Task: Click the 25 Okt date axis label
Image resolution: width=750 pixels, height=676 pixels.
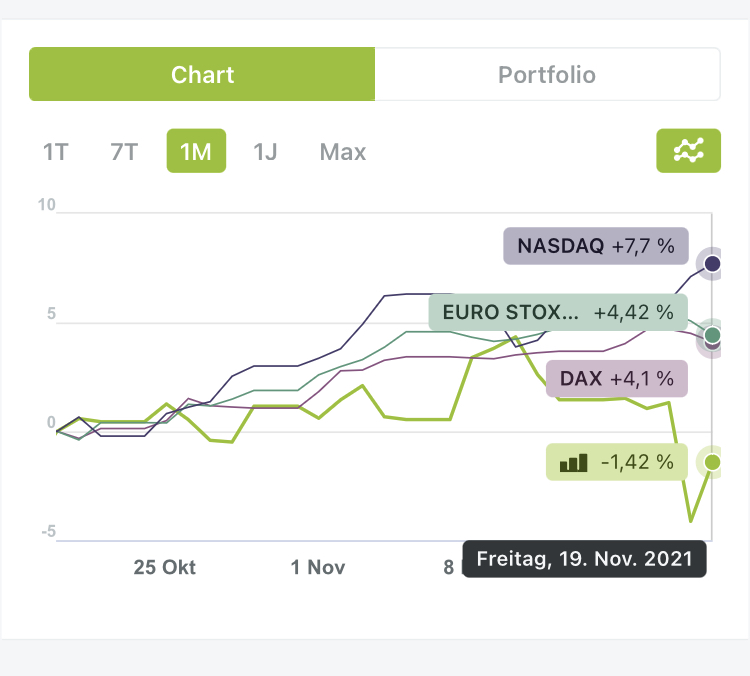Action: (165, 568)
